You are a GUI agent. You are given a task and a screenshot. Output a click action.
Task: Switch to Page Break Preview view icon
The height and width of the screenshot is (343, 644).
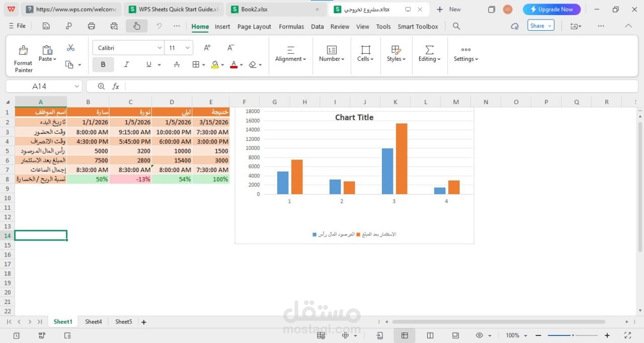[x=430, y=335]
